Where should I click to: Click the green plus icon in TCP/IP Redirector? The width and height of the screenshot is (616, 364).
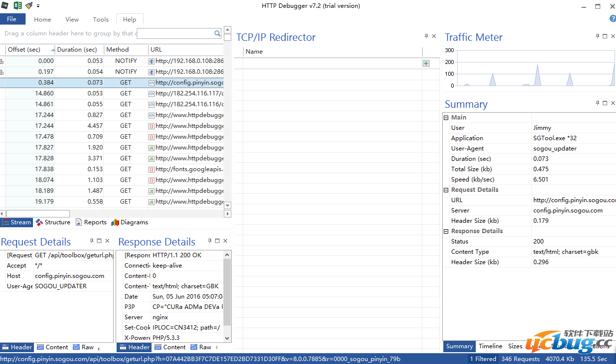coord(426,63)
